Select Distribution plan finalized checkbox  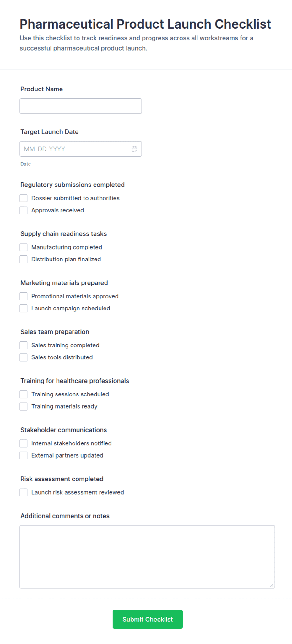coord(24,259)
